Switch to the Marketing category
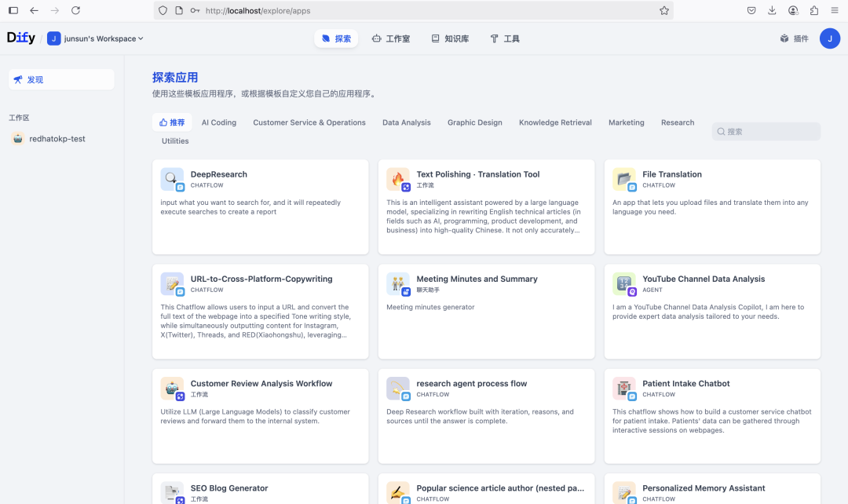This screenshot has width=848, height=504. coord(626,122)
